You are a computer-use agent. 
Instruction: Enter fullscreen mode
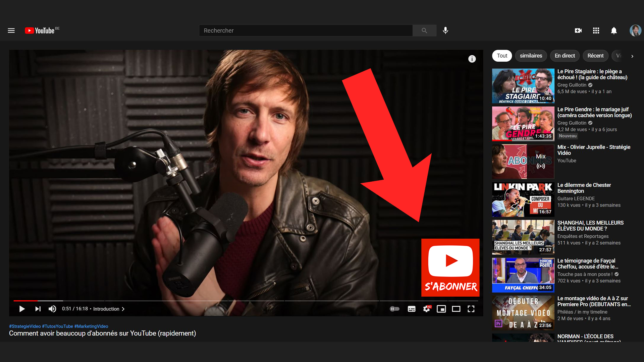pos(471,309)
